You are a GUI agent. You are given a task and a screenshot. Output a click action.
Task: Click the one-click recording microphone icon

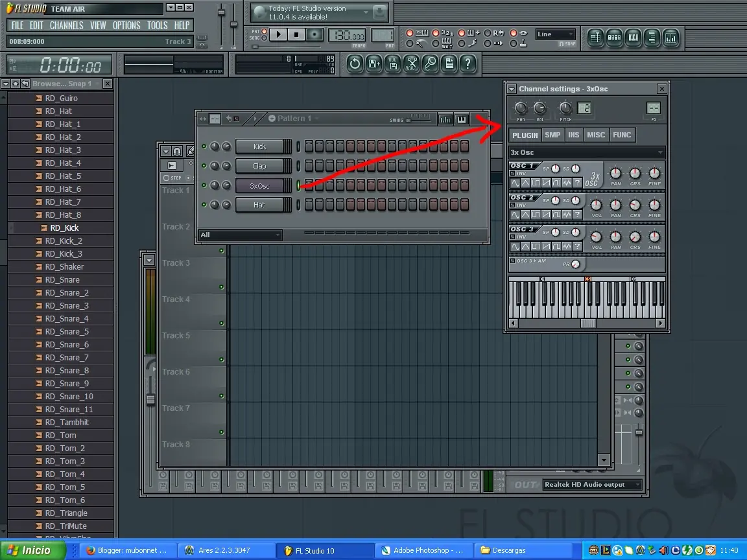click(x=430, y=64)
